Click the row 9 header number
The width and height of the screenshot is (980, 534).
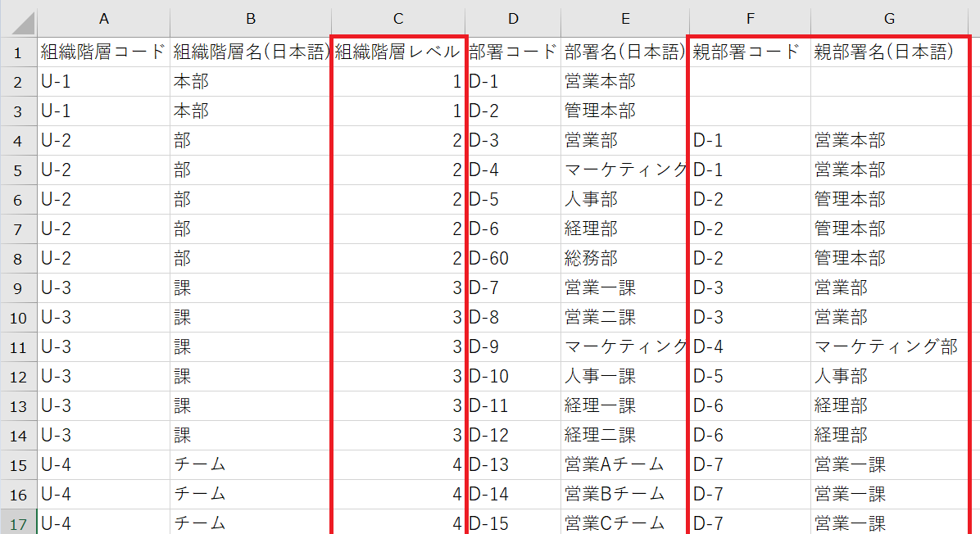(x=18, y=288)
